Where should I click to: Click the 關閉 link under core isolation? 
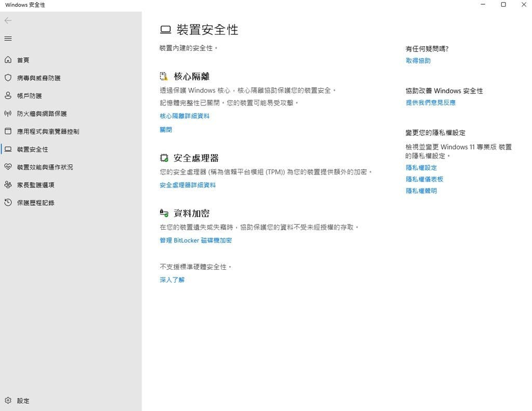[x=166, y=130]
